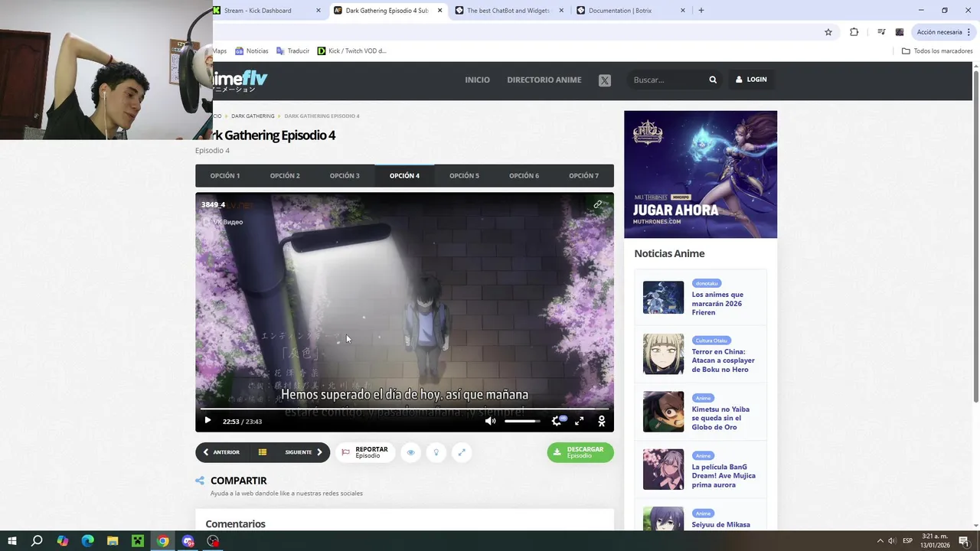
Task: Click the search magnifier icon
Action: tap(713, 80)
